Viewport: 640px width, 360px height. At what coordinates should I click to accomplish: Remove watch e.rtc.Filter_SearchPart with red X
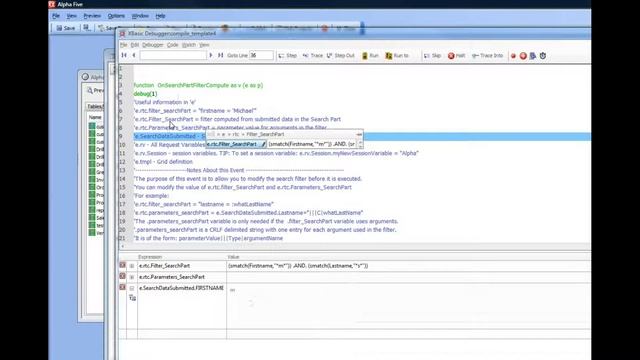click(x=122, y=265)
